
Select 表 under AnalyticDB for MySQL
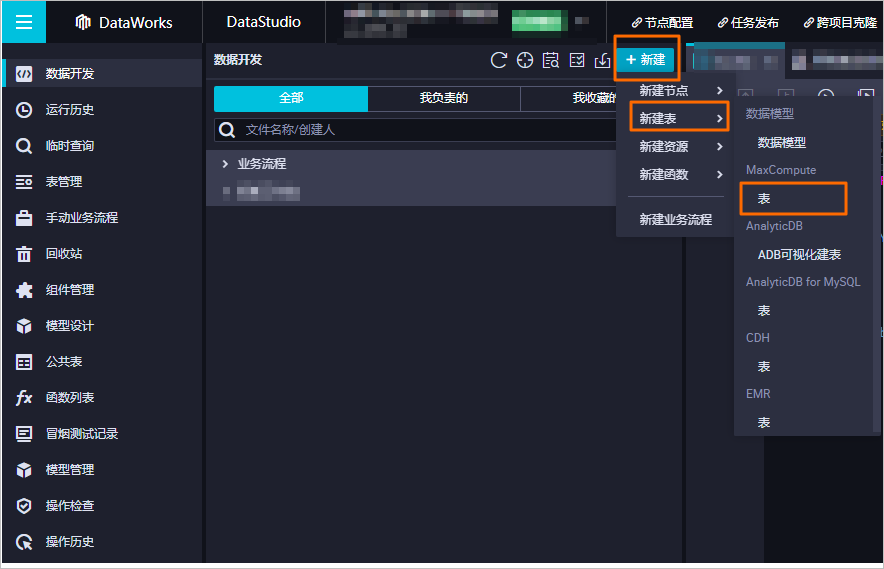(764, 311)
